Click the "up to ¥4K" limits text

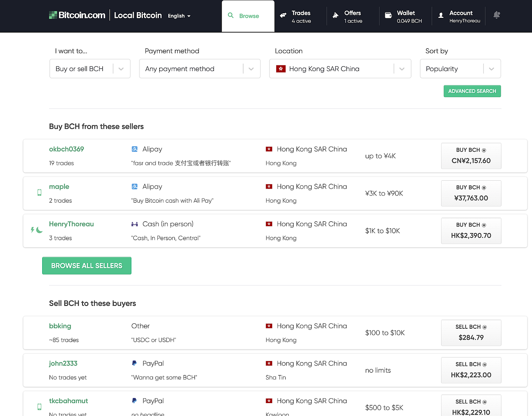[x=380, y=156]
